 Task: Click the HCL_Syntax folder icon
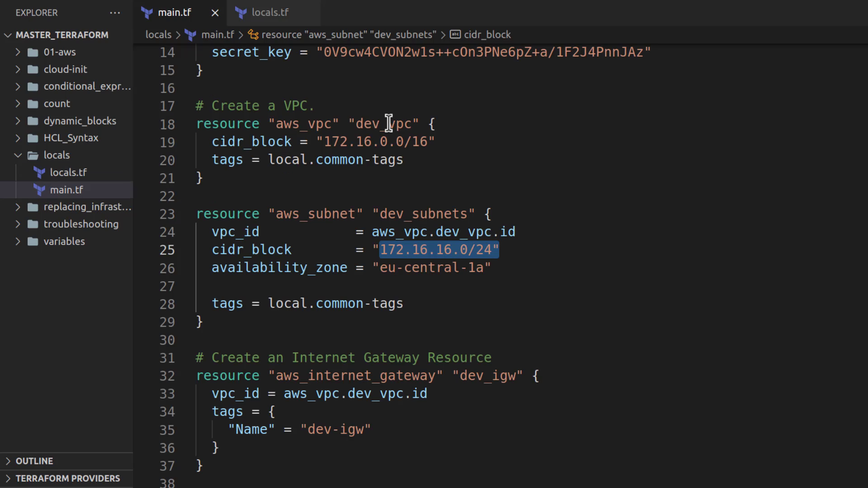33,138
